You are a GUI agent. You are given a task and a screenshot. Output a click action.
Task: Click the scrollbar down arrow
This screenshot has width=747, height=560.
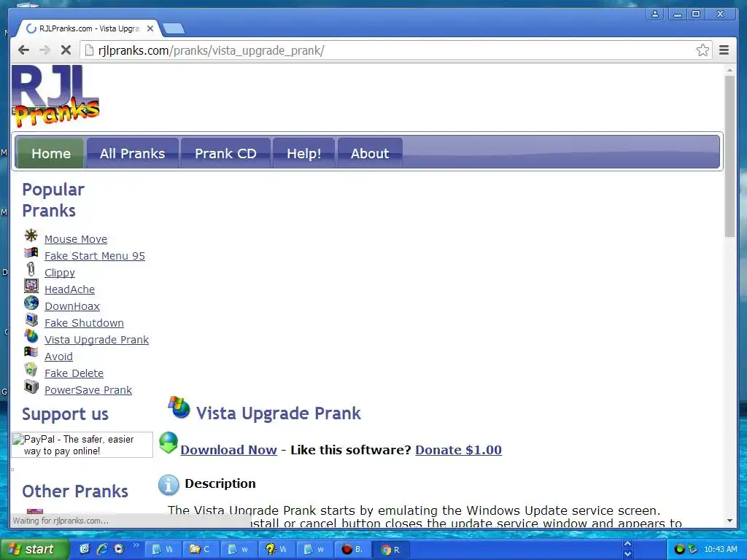(x=729, y=521)
